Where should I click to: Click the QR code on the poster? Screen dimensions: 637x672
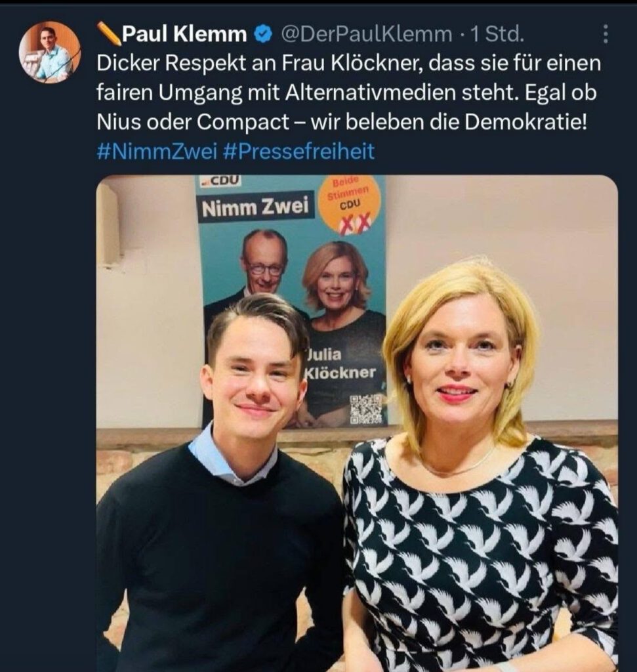click(x=366, y=409)
